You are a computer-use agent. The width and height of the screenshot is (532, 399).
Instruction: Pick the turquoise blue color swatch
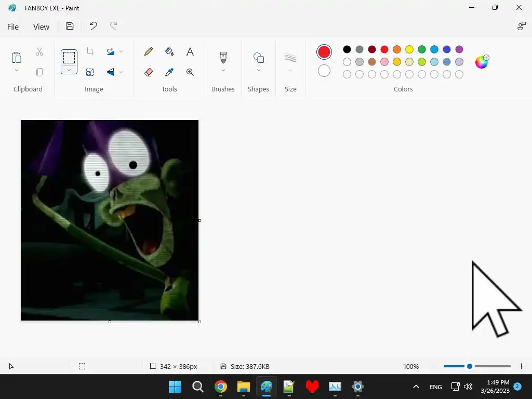click(x=434, y=49)
